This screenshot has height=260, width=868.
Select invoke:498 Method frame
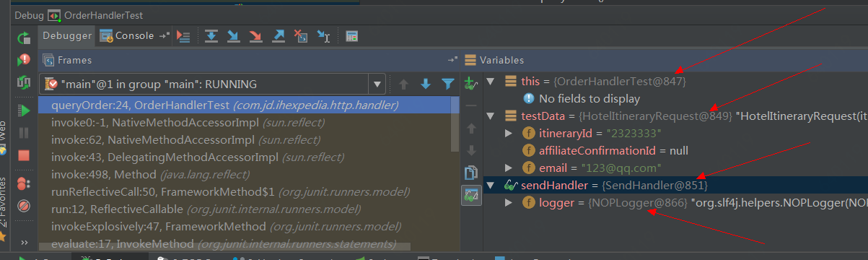coord(244,174)
